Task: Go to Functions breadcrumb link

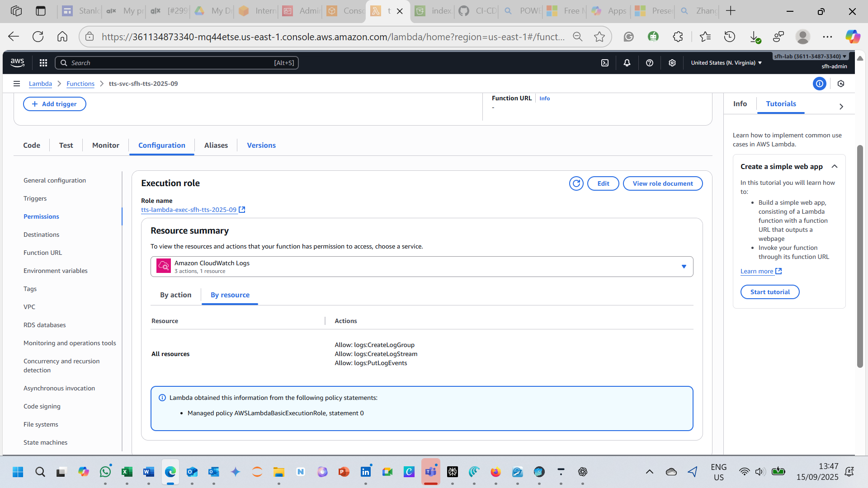Action: (x=80, y=84)
